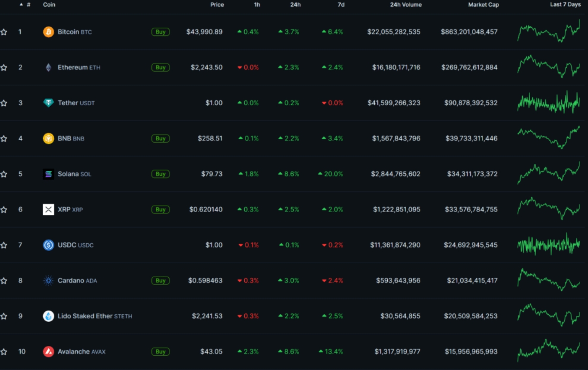
Task: Favorite USDC with its star
Action: pos(4,245)
